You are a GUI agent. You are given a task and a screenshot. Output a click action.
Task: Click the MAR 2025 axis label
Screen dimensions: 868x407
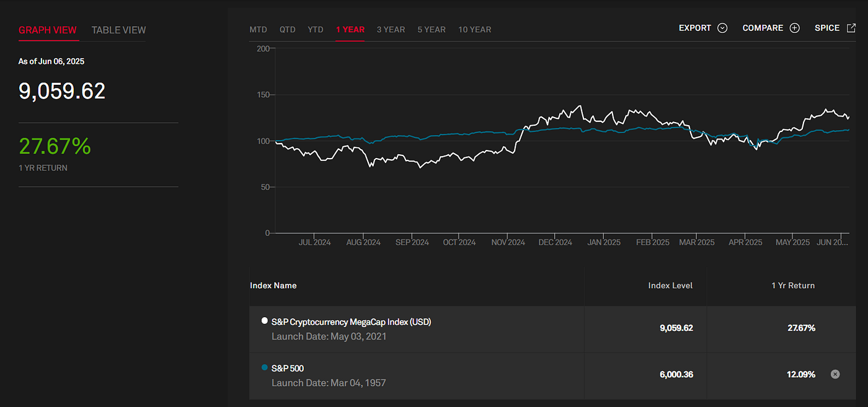point(697,242)
